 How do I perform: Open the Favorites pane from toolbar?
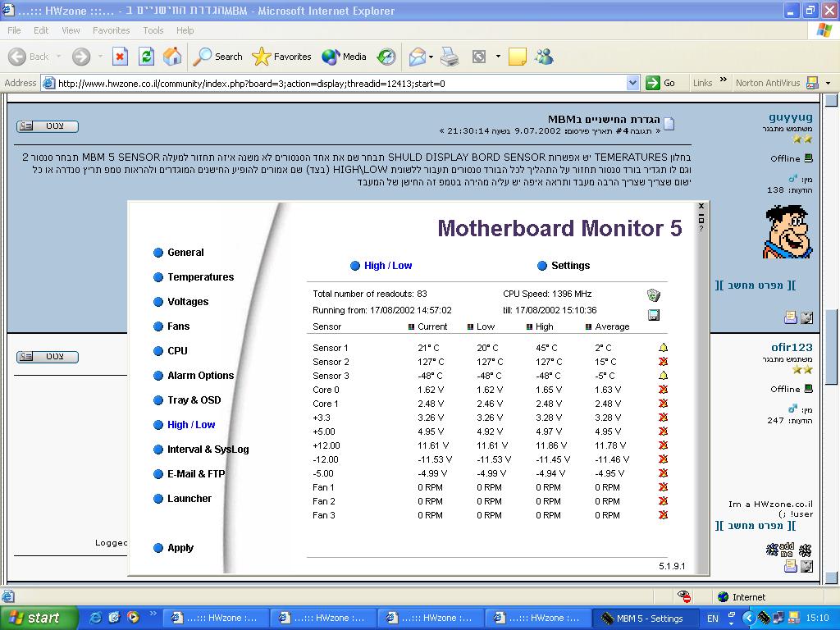[x=281, y=57]
